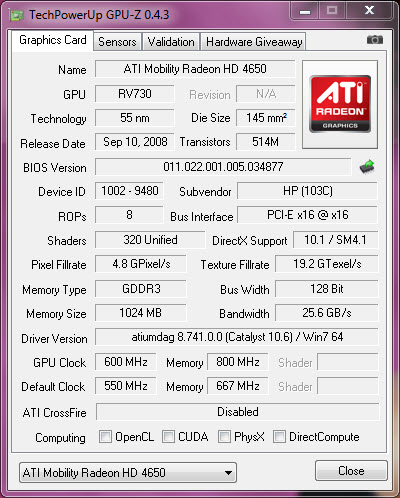Click the BIOS save chip icon
The width and height of the screenshot is (400, 498).
367,167
